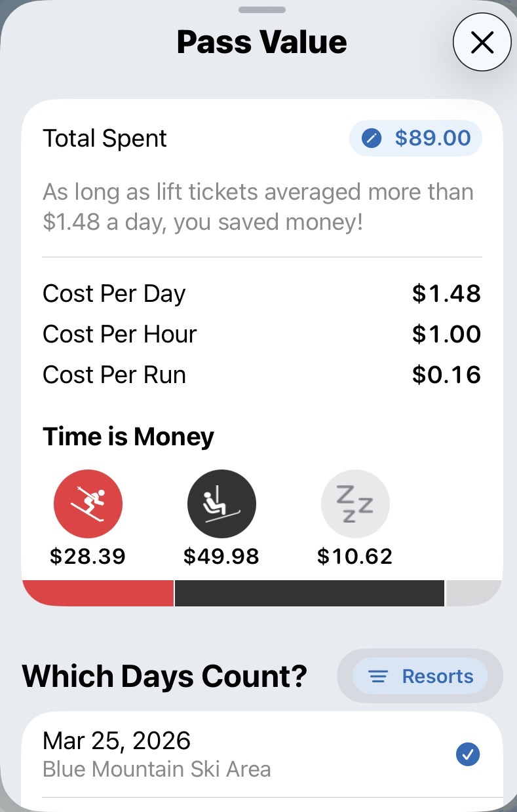Tap the $49.98 lift time amount
Image resolution: width=517 pixels, height=812 pixels.
221,556
